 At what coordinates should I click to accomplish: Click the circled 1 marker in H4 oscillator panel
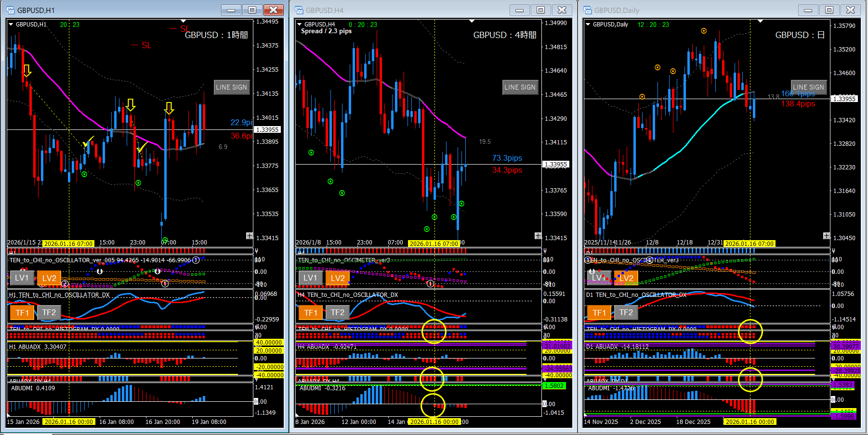[431, 284]
